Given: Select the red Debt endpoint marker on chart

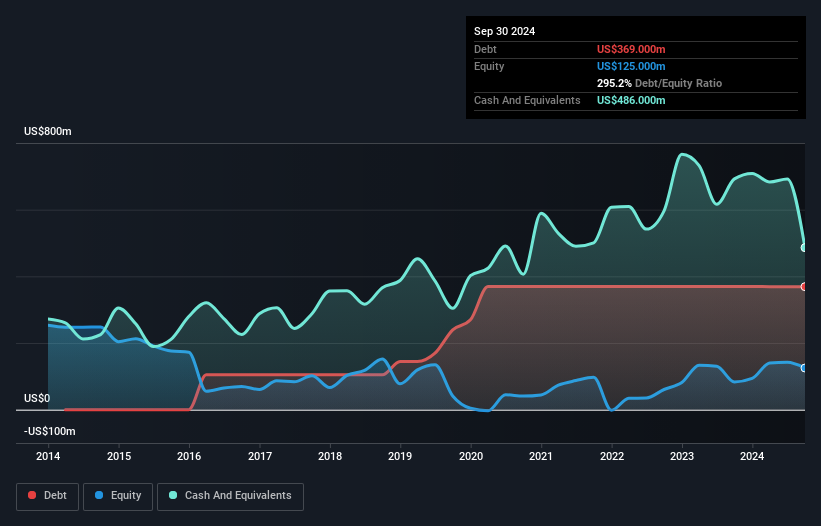Looking at the screenshot, I should (803, 287).
